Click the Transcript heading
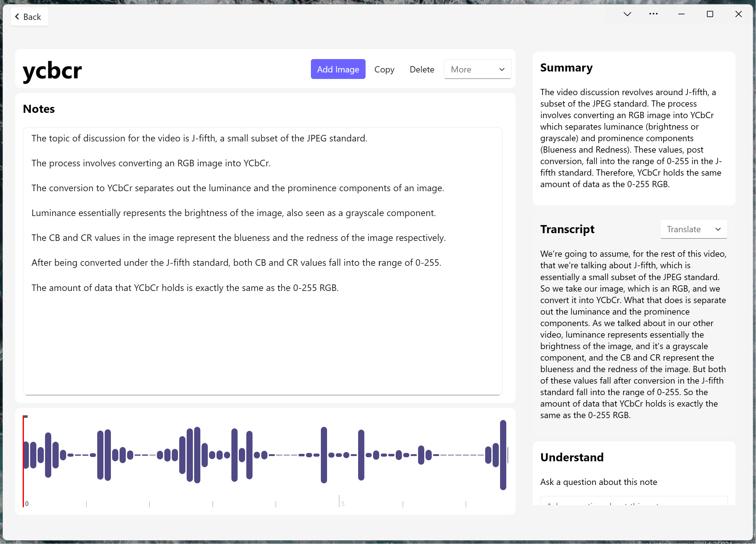 567,229
